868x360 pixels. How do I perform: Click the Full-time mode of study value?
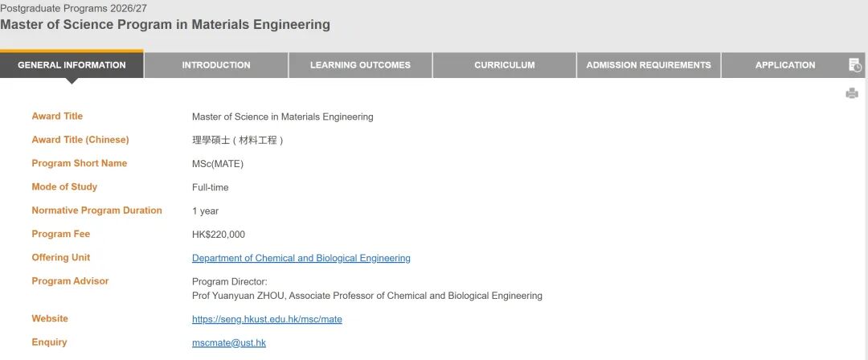[210, 187]
